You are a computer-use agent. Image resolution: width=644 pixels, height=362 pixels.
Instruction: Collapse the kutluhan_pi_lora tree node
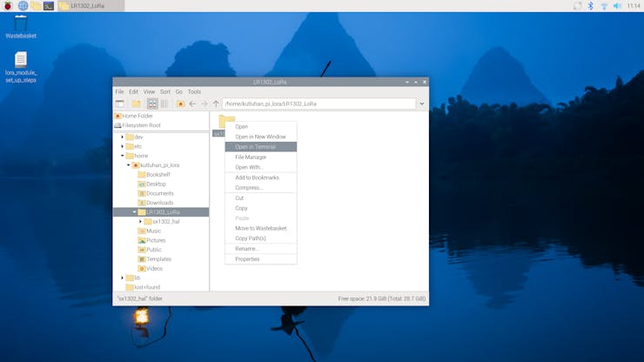click(x=129, y=165)
